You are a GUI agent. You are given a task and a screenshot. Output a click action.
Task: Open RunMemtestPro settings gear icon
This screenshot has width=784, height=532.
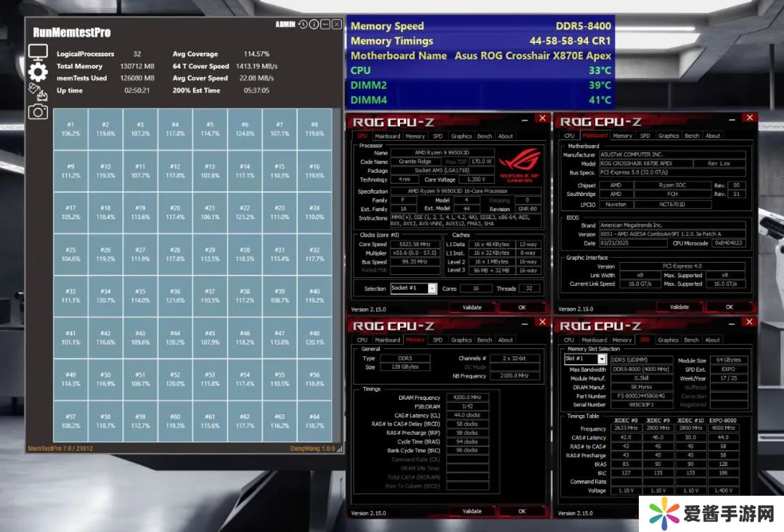click(38, 71)
